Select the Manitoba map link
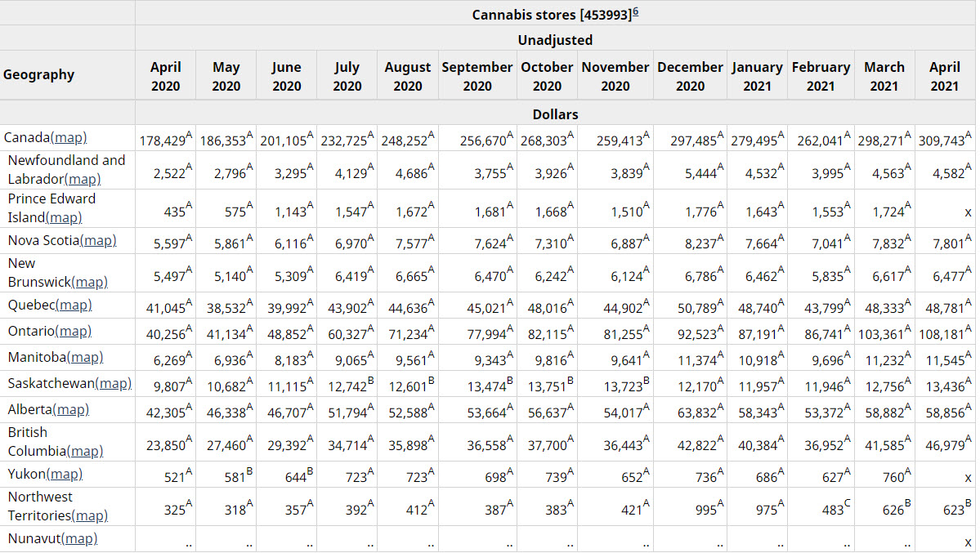This screenshot has height=553, width=980. coord(85,357)
